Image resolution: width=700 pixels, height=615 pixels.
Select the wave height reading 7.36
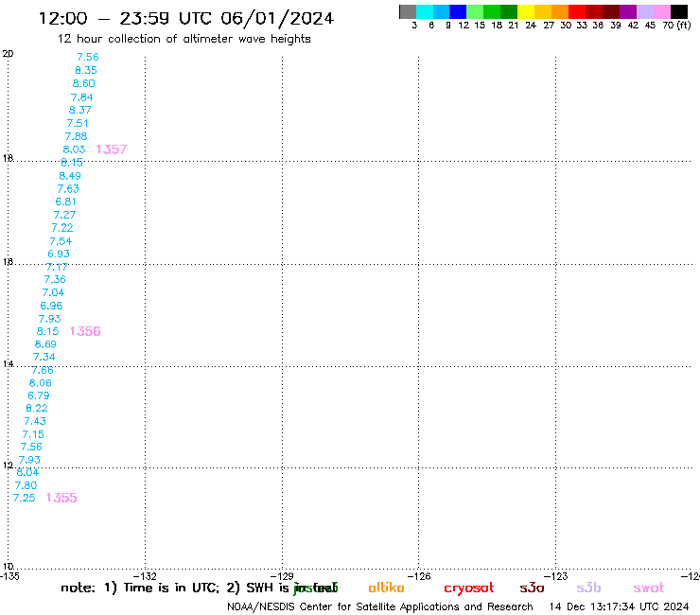coord(55,279)
